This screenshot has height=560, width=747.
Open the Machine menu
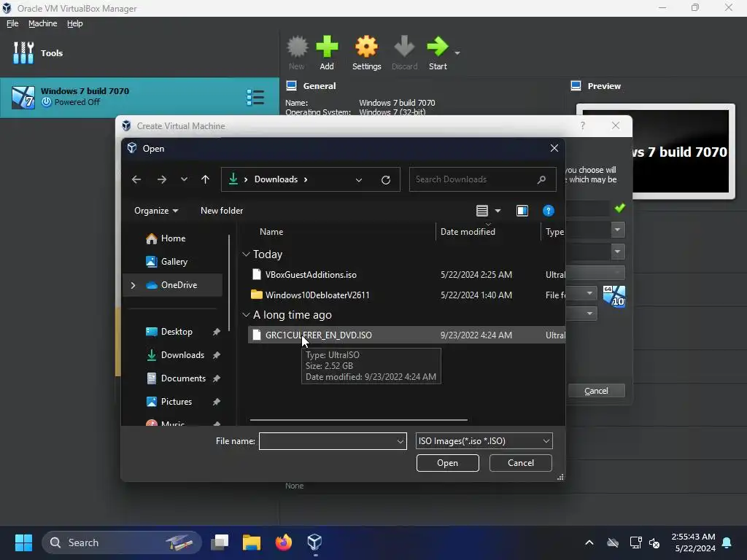[43, 23]
